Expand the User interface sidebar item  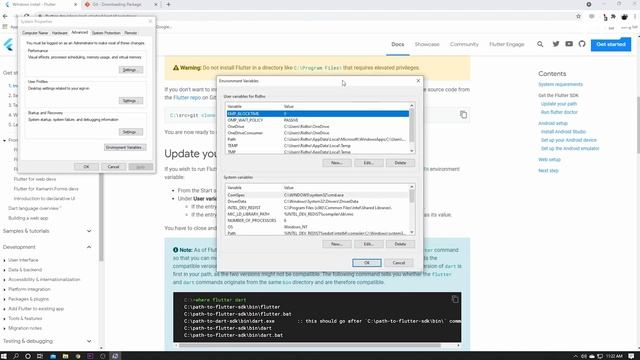[x=23, y=260]
